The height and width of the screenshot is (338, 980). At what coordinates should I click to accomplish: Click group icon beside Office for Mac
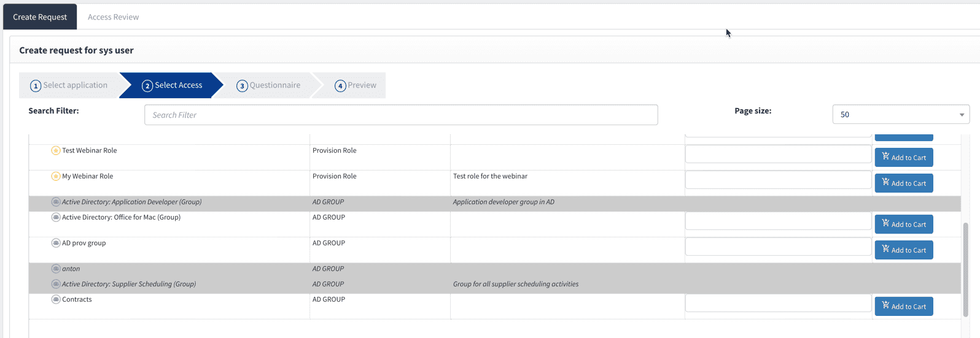55,218
